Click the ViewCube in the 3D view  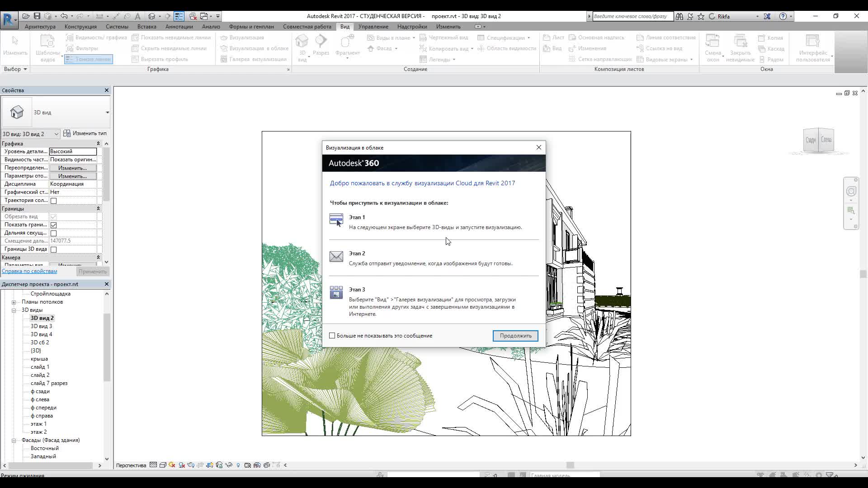[x=818, y=141]
